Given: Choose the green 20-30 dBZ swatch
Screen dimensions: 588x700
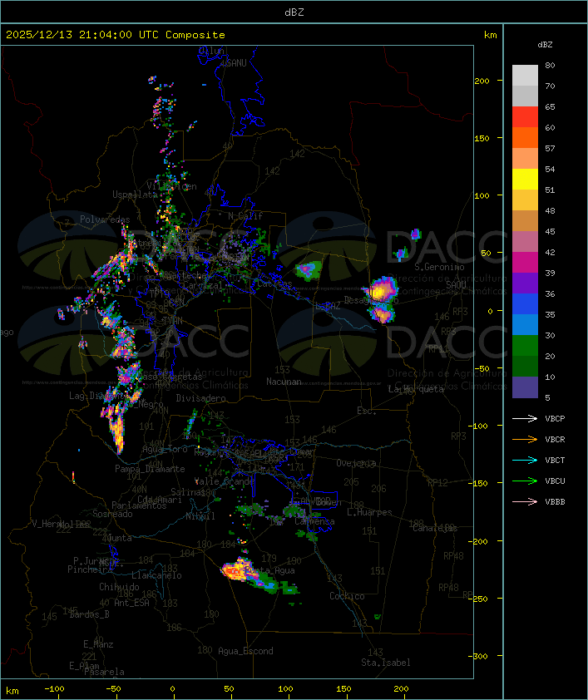Looking at the screenshot, I should (x=525, y=345).
